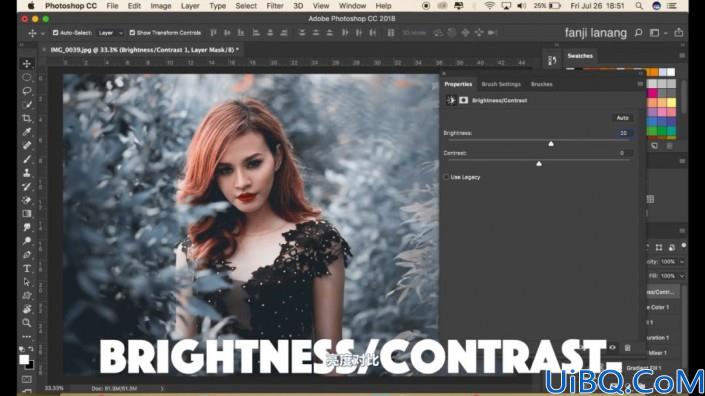Delete adjustment layer via Properties trash icon
This screenshot has width=705, height=396.
coord(627,347)
